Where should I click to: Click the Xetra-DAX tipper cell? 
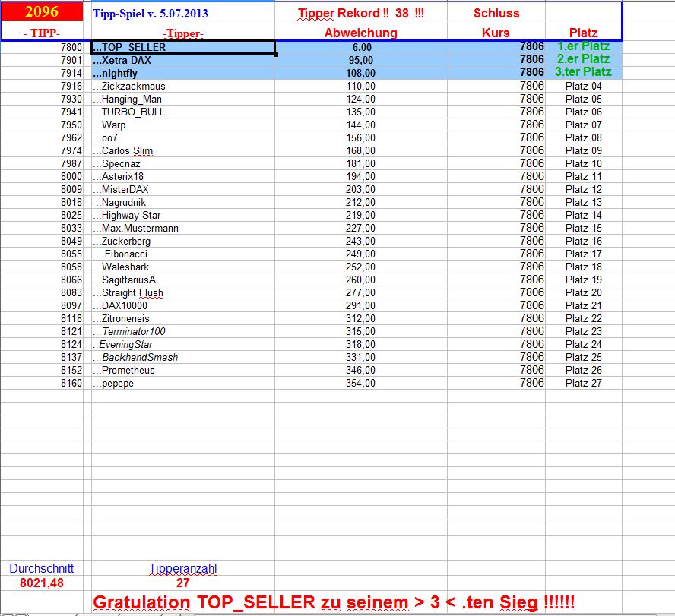point(183,60)
